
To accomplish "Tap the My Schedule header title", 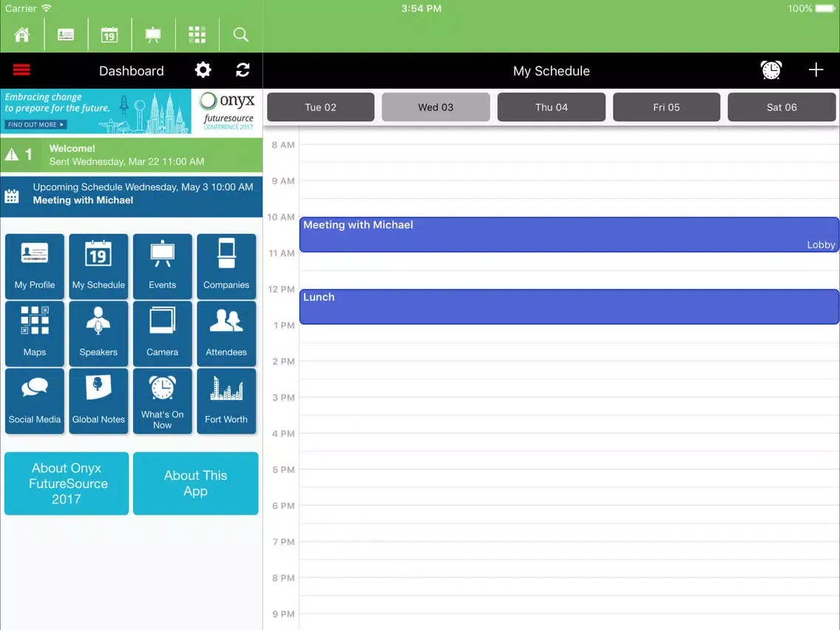I will 552,71.
